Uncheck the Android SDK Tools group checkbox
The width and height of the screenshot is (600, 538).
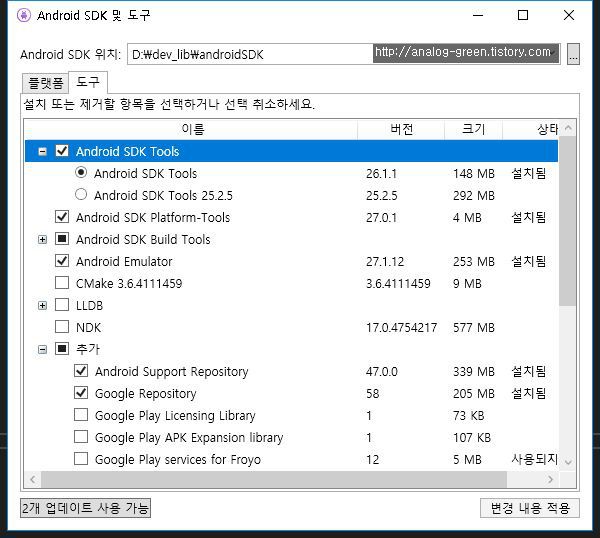pyautogui.click(x=62, y=151)
